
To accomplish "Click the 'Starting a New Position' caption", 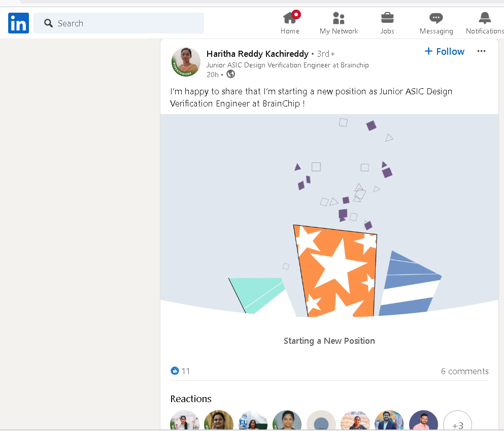I will point(329,341).
